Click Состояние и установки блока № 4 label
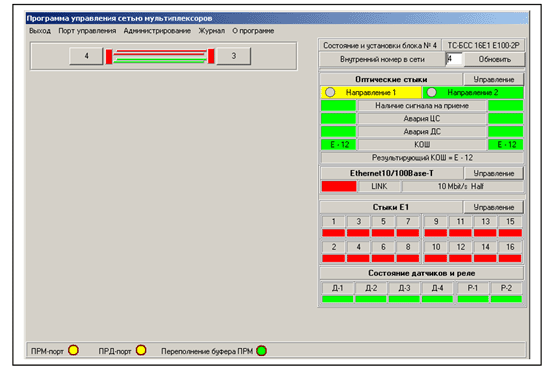This screenshot has width=560, height=378. tap(380, 45)
